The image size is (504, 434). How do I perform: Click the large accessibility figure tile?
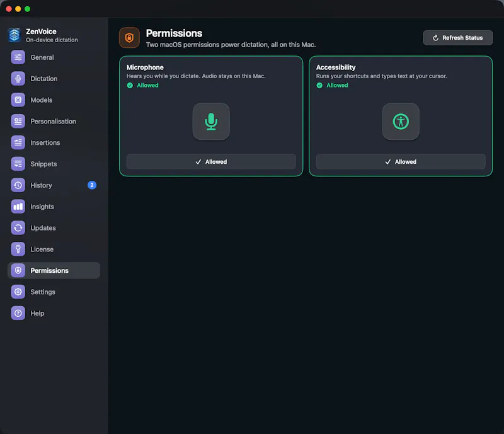point(401,122)
